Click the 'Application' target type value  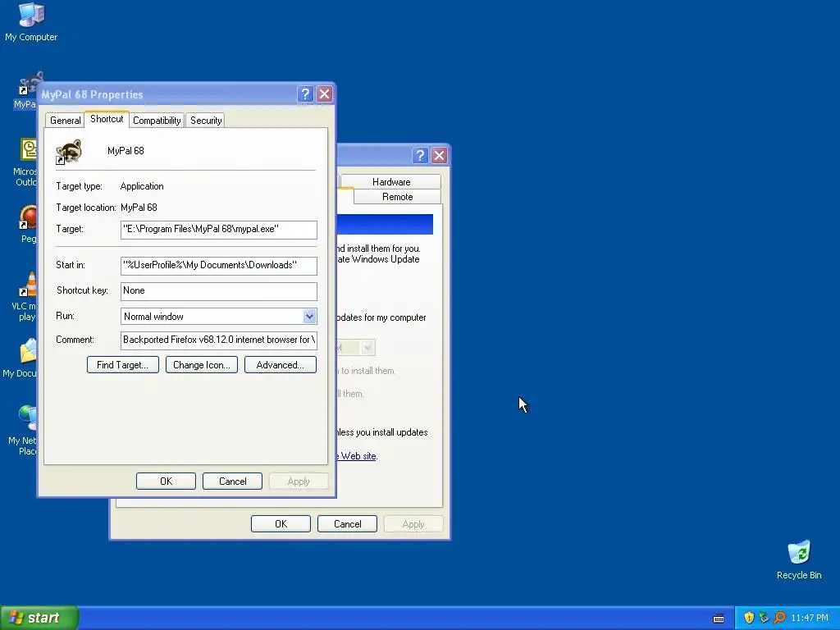pos(142,186)
